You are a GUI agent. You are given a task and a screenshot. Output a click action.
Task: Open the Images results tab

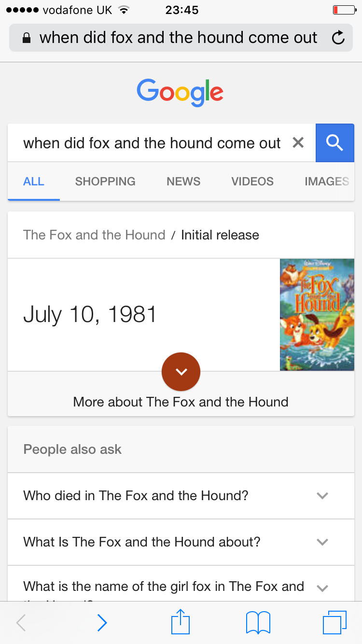(327, 182)
